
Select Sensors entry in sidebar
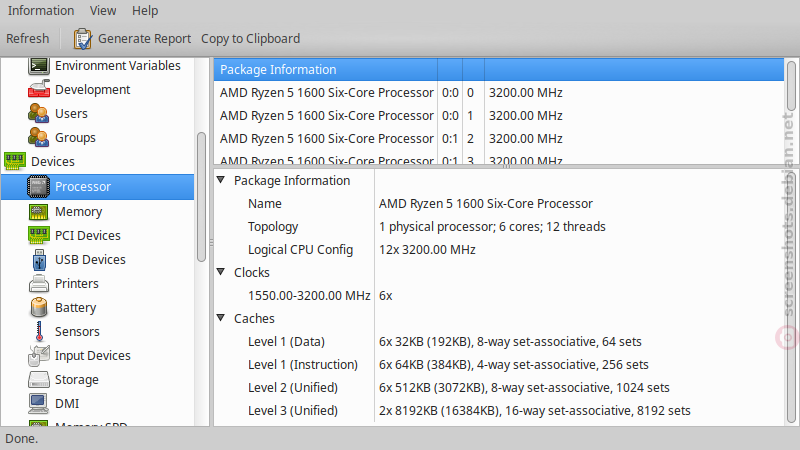(78, 332)
